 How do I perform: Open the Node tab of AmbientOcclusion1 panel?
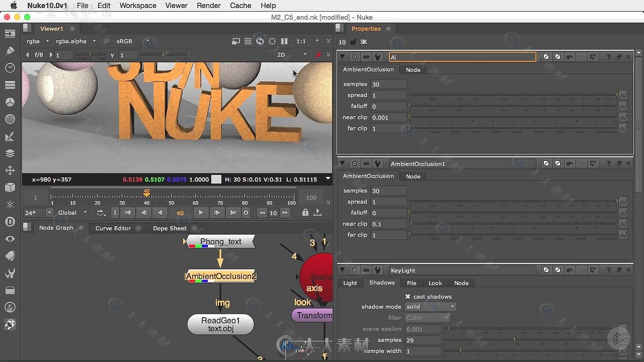413,176
